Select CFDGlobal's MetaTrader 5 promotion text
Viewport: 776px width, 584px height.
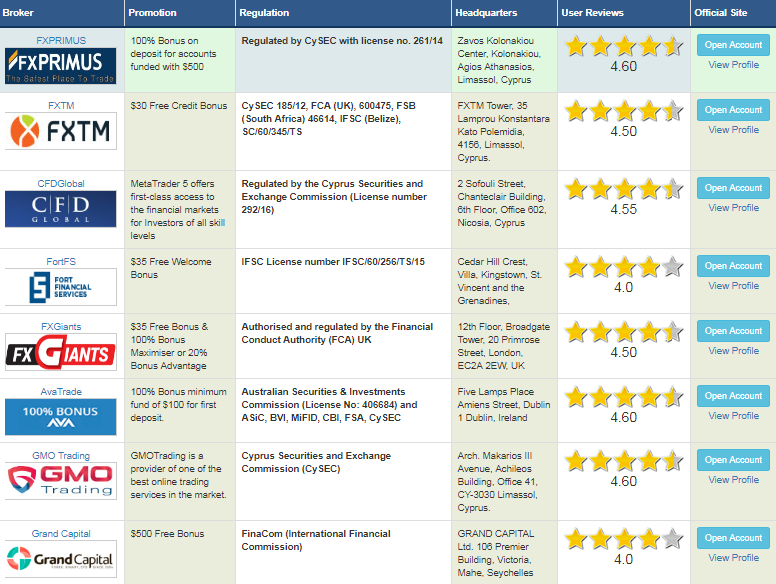pos(178,209)
